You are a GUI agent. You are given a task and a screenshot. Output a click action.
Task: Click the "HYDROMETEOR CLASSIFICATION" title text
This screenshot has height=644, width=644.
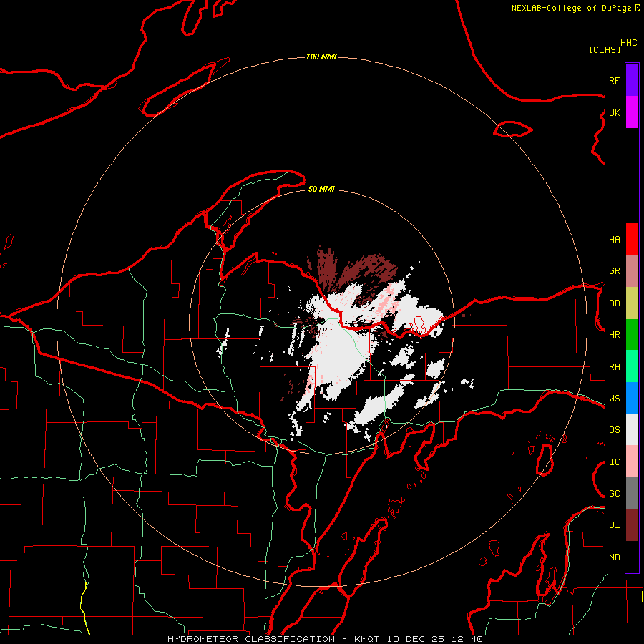251,639
